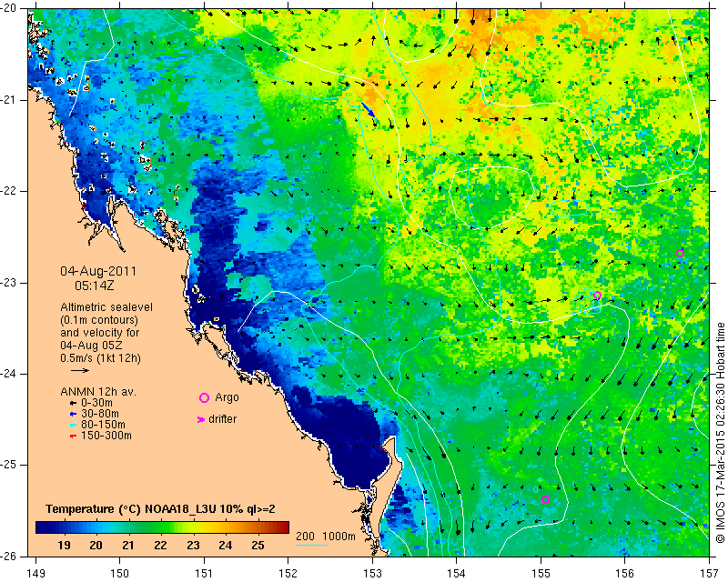Screen dimensions: 728x582
Task: Click the 'drifter' legend label
Action: tap(222, 419)
